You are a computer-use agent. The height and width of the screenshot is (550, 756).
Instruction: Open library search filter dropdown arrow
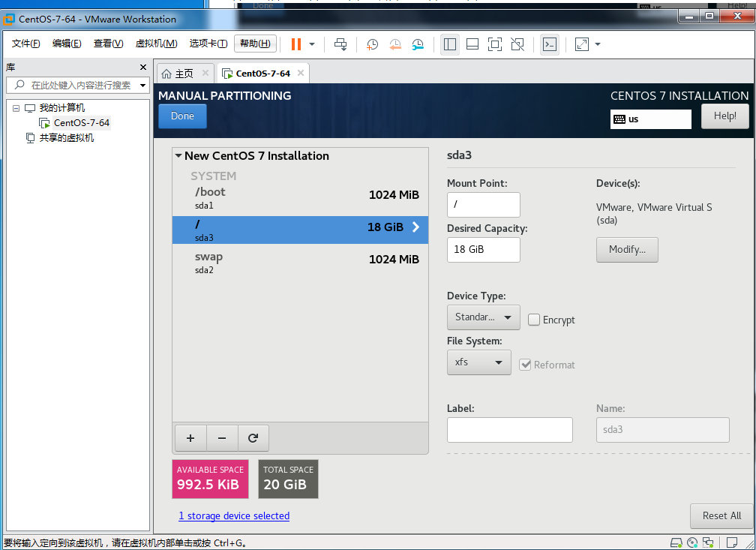point(142,86)
